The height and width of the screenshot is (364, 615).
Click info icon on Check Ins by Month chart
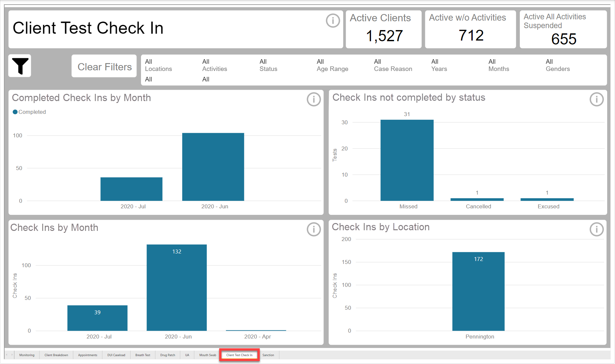coord(313,229)
